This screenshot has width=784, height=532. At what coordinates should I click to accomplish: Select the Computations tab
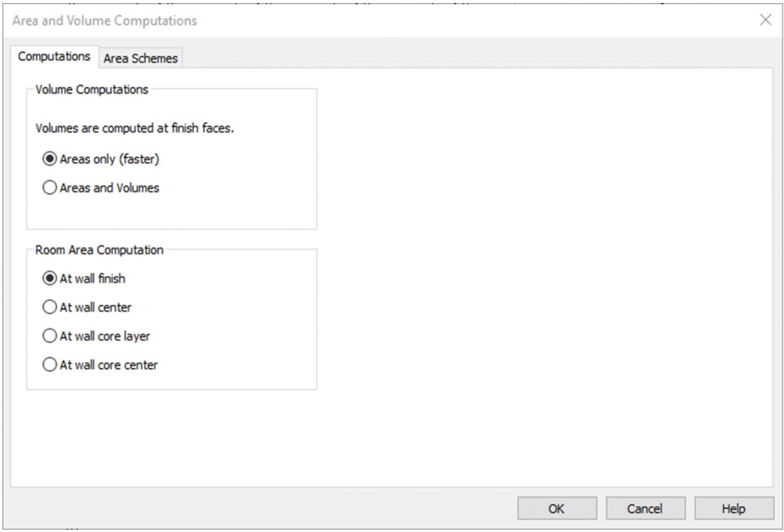[x=54, y=57]
